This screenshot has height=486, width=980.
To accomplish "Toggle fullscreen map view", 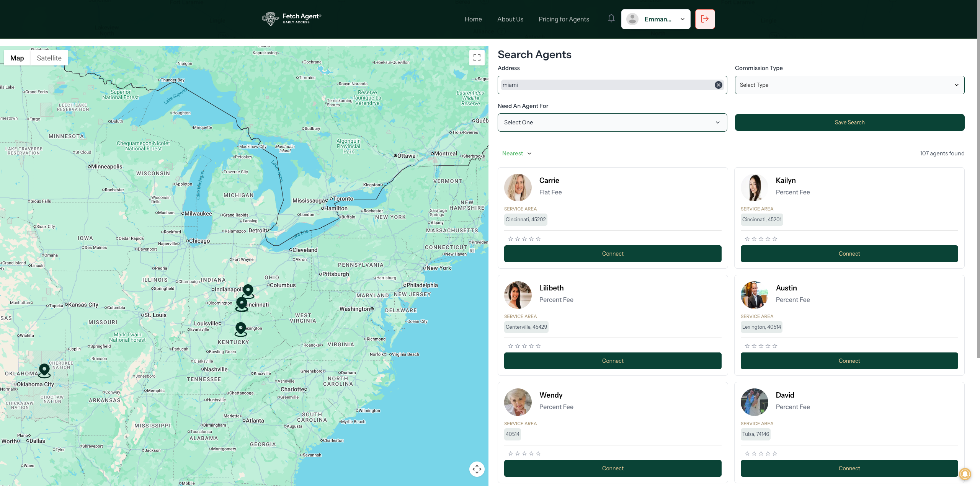I will (x=477, y=58).
